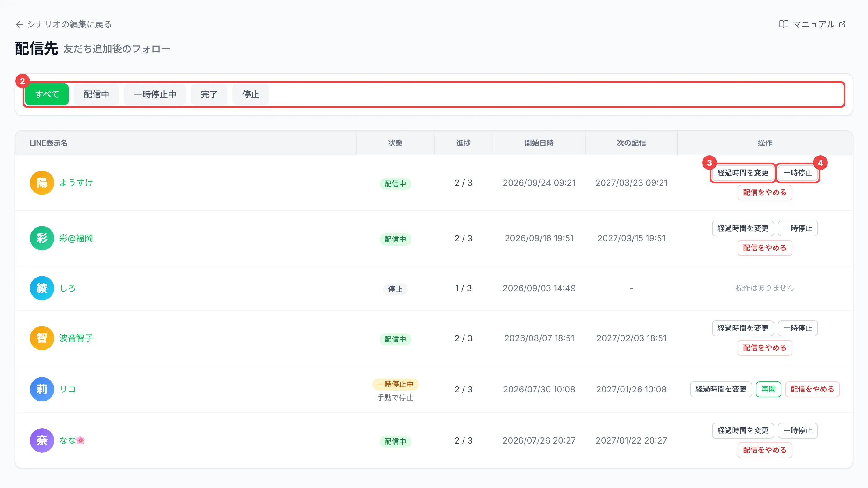Click 経過時間を変更 for リコ
Screen dimensions: 868x488
(721, 389)
